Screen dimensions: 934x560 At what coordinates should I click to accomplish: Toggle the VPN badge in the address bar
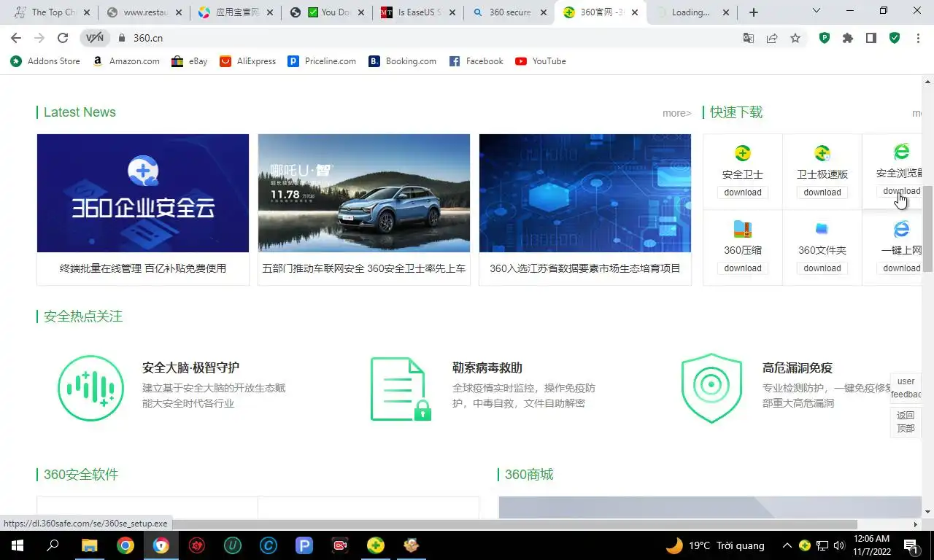click(95, 38)
